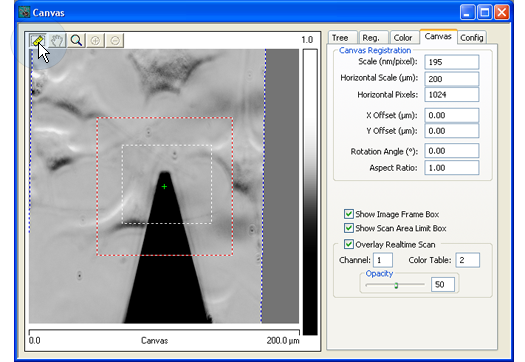Image resolution: width=525 pixels, height=362 pixels.
Task: Click the zoom in plus icon
Action: tap(95, 41)
